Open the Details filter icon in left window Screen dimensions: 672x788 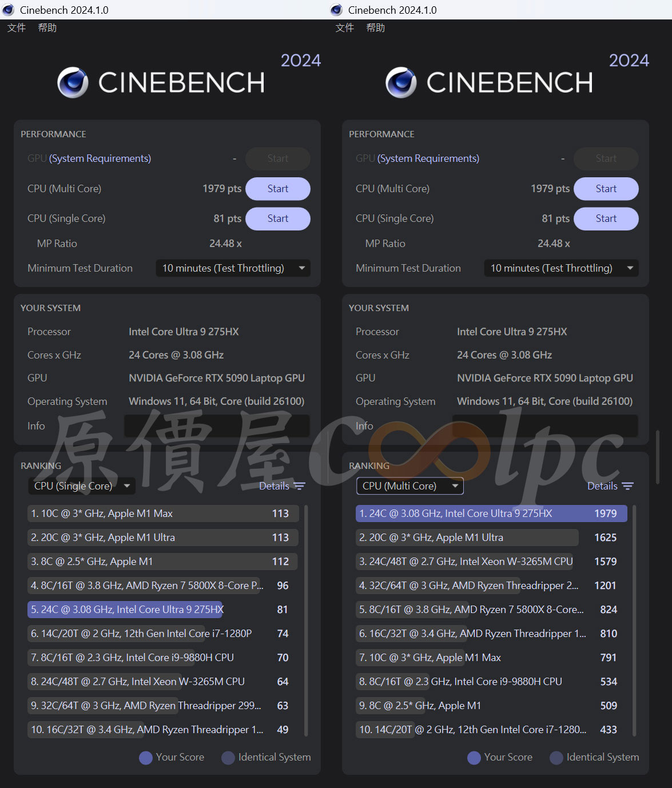pyautogui.click(x=299, y=486)
